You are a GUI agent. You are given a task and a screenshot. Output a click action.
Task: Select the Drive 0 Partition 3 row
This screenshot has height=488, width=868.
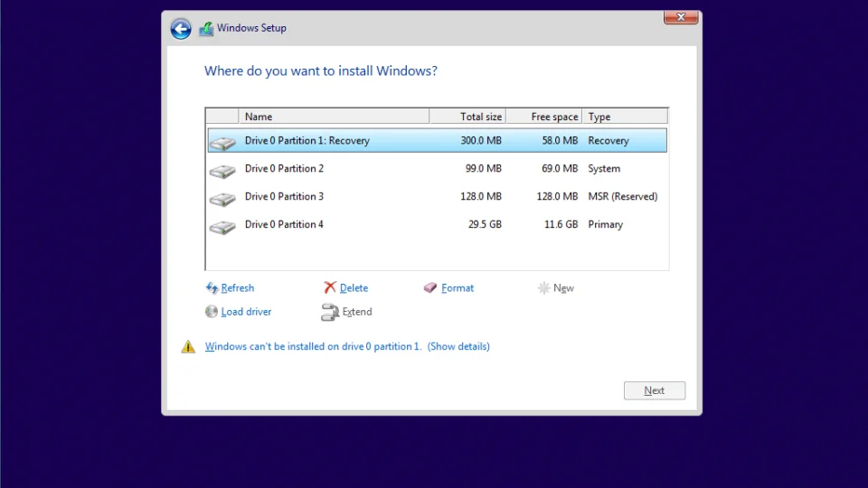pos(438,196)
